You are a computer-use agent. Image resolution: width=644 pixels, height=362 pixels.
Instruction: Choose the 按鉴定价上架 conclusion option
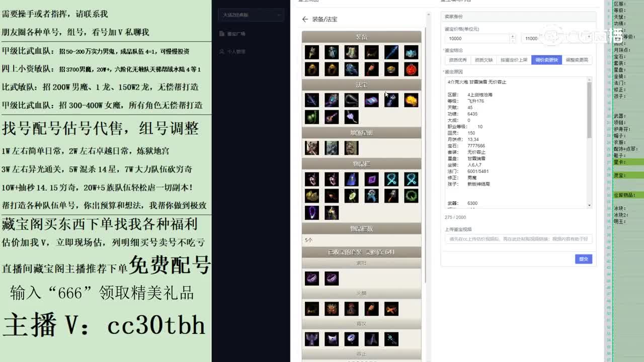pyautogui.click(x=514, y=60)
